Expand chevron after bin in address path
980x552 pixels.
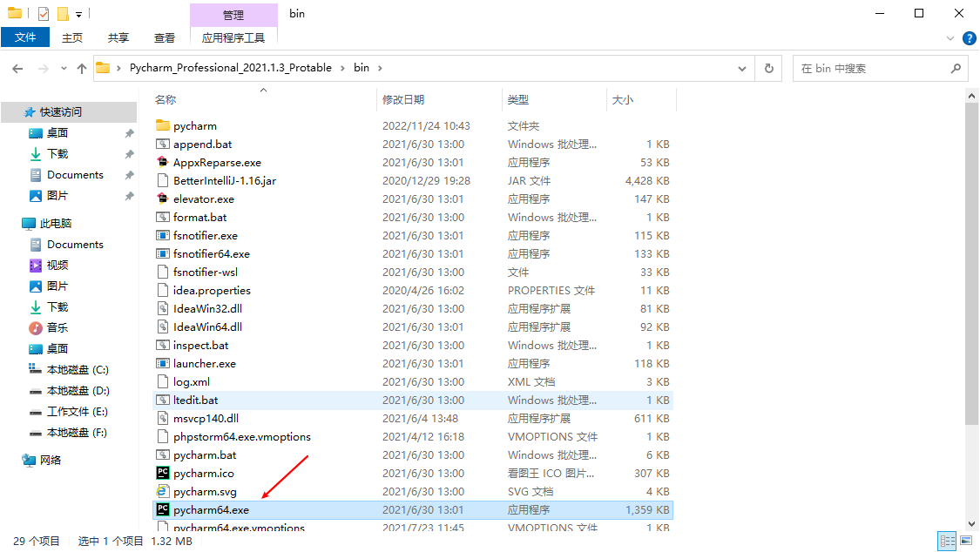[380, 68]
